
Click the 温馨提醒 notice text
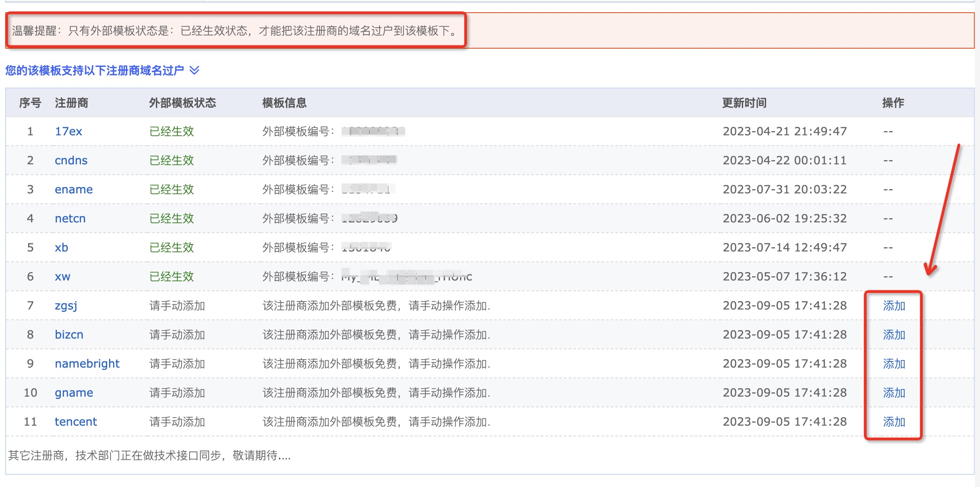tap(234, 31)
